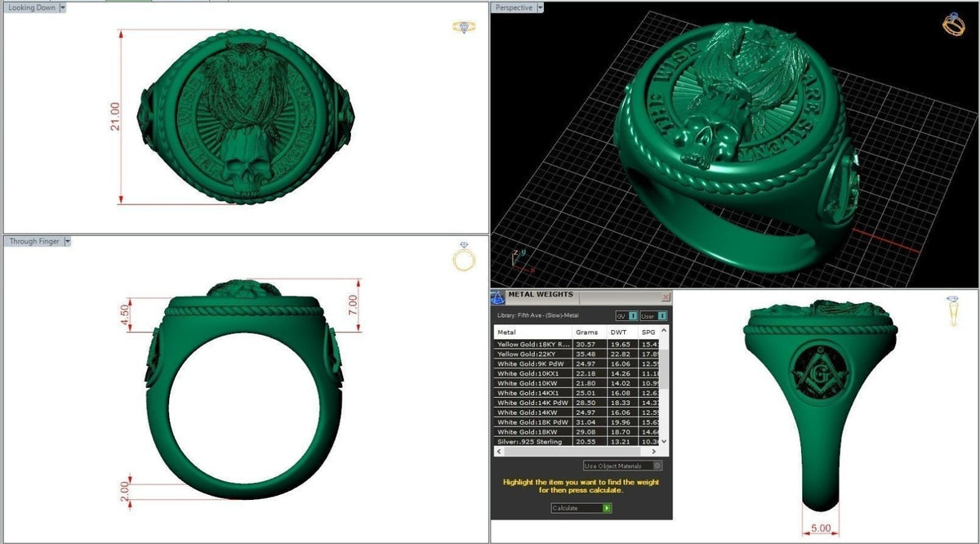
Task: Select the White Gold:10KX1 row
Action: click(x=577, y=374)
